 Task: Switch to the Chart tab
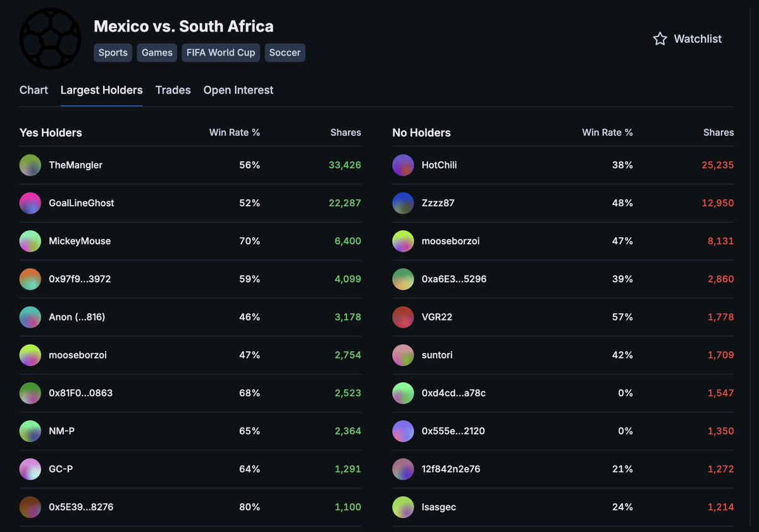pos(34,90)
